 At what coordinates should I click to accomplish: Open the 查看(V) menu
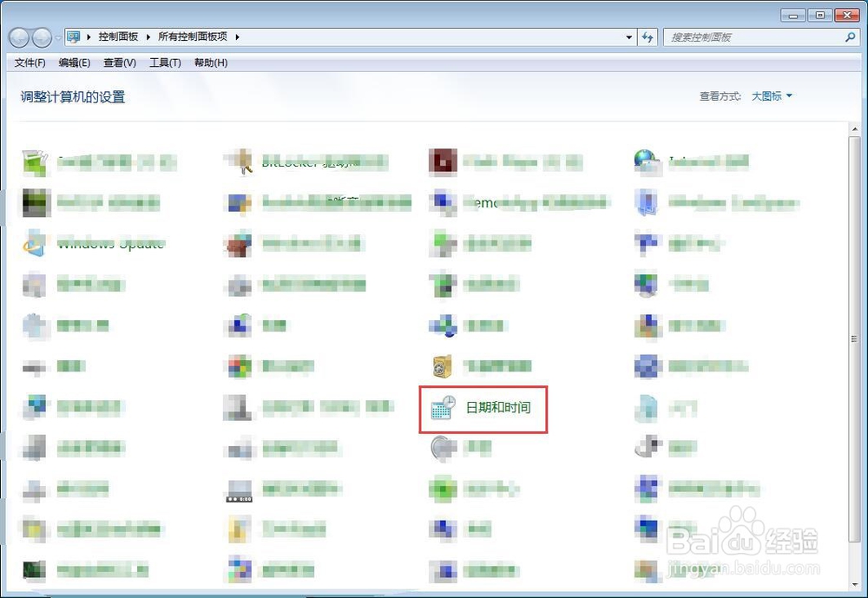pyautogui.click(x=120, y=62)
